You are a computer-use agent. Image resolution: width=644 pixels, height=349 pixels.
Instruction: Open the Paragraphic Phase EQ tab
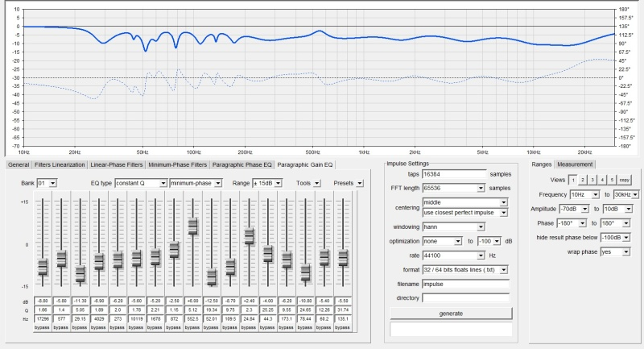click(x=243, y=164)
